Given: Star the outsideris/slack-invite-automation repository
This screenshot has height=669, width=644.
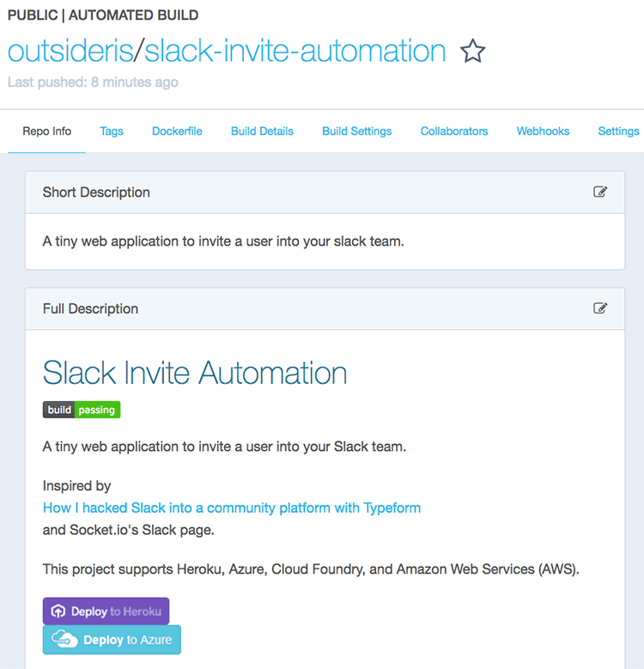Looking at the screenshot, I should (x=472, y=51).
